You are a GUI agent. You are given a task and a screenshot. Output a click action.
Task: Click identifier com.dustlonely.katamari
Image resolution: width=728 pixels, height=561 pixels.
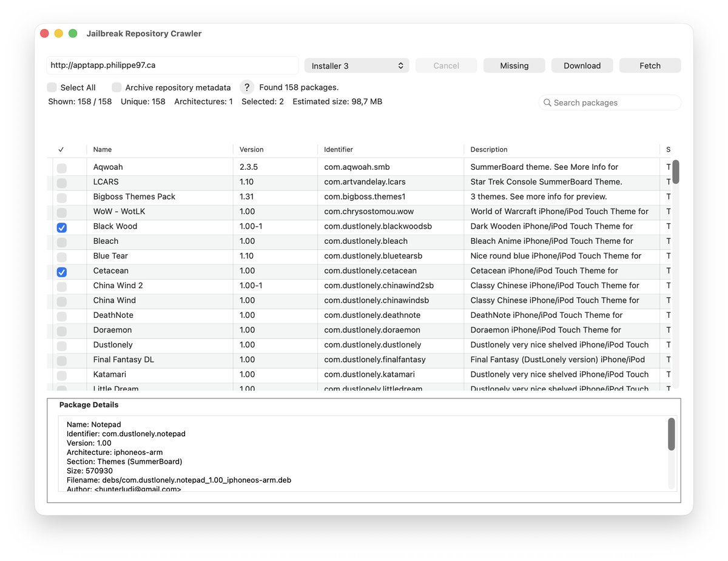(x=369, y=374)
